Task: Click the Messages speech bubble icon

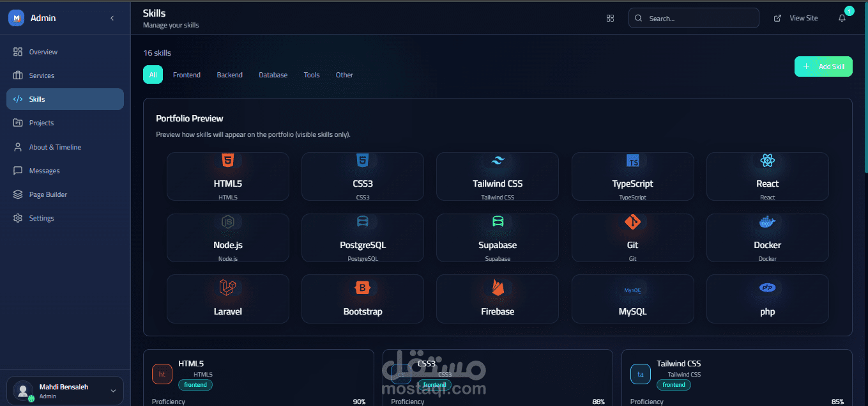Action: [18, 171]
